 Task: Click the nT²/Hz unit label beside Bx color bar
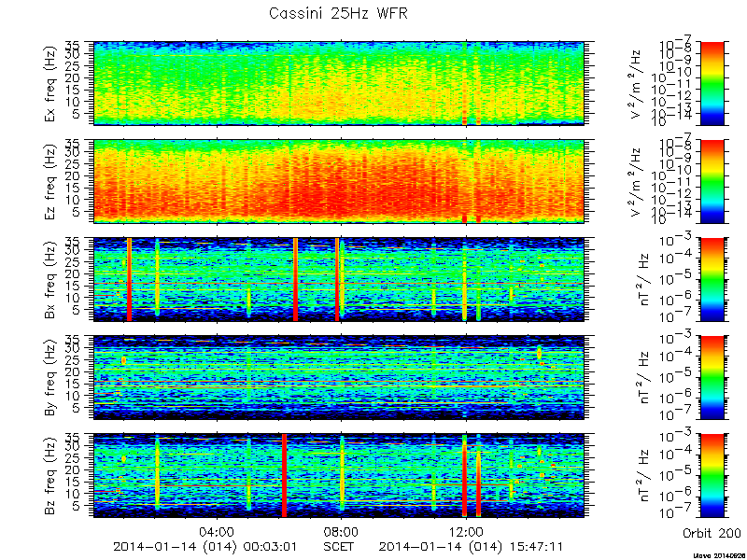(641, 280)
